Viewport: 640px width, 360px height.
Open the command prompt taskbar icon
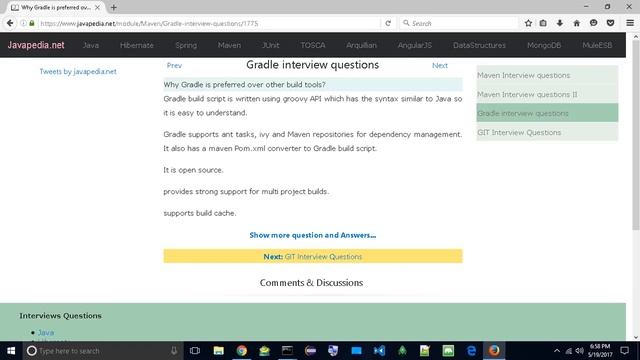[287, 351]
